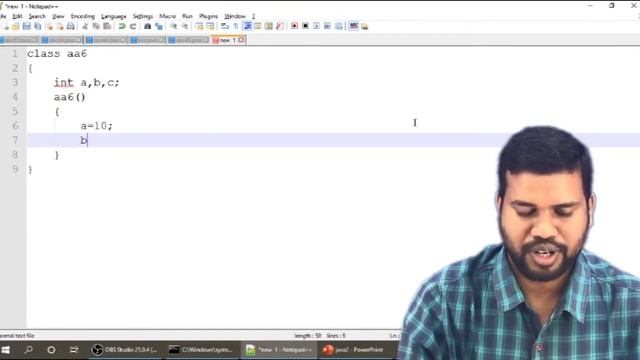Cut selection using the scissors icon

(x=85, y=27)
